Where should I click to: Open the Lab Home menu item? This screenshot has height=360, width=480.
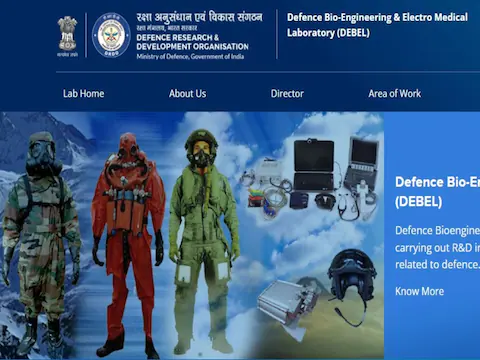pyautogui.click(x=83, y=94)
